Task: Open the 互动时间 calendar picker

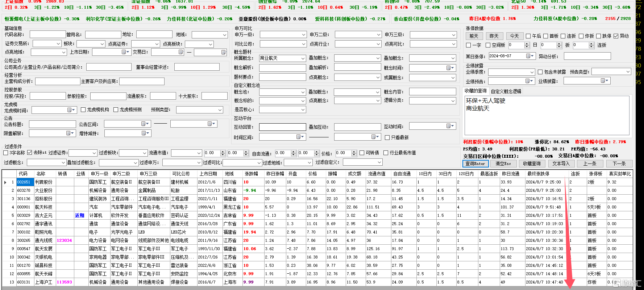Action: pos(450,126)
